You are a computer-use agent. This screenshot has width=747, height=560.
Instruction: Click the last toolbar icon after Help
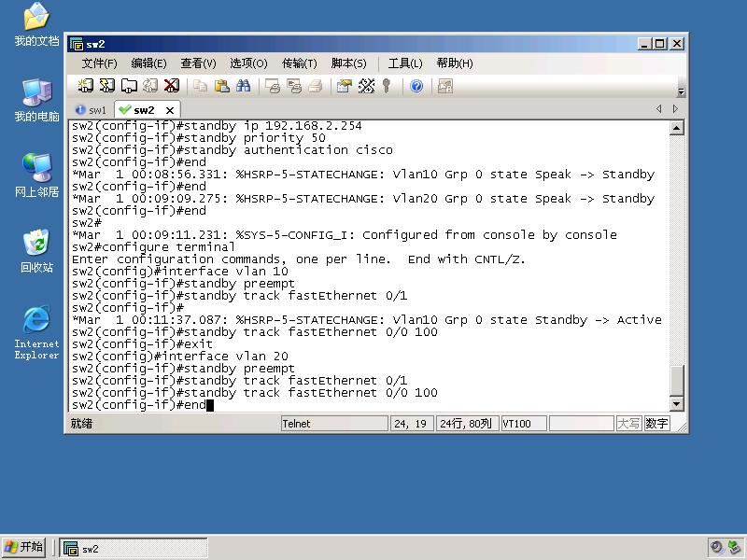point(445,86)
